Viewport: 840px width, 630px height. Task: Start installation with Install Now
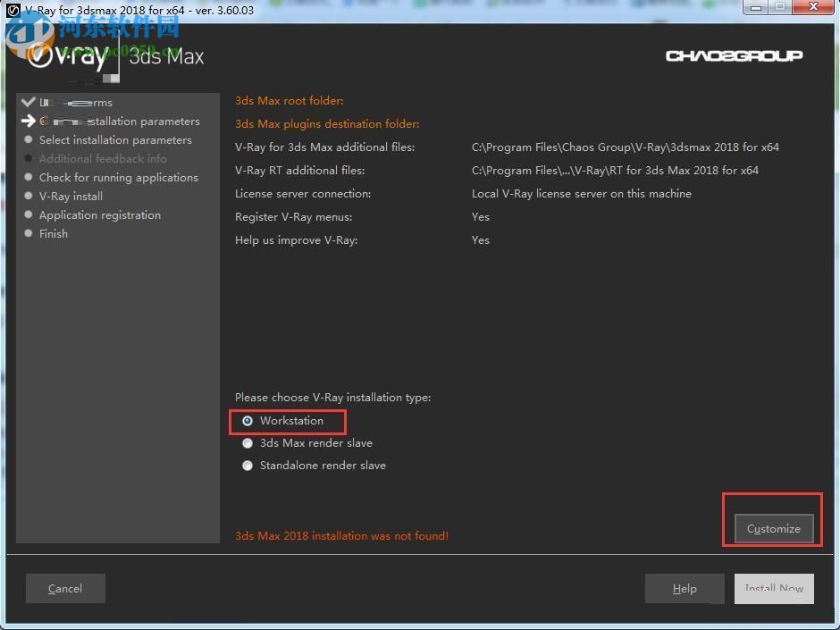(x=774, y=588)
